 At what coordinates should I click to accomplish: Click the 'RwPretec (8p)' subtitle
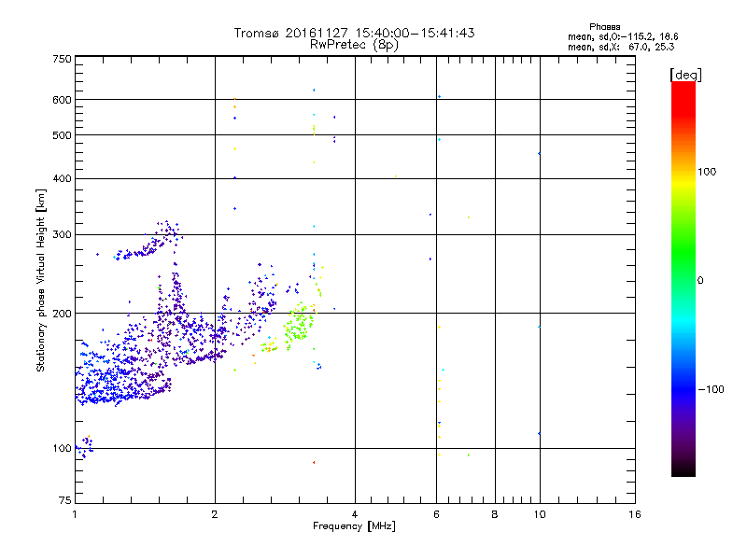[x=354, y=45]
